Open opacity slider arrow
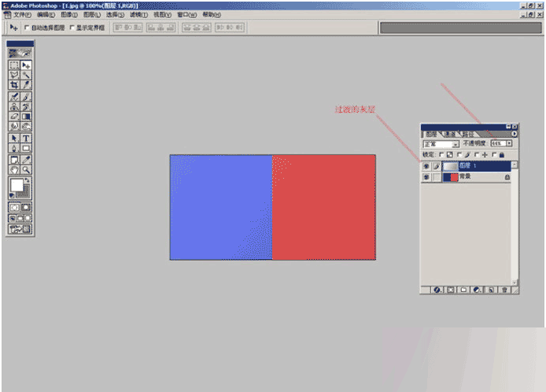546x392 pixels. pos(509,143)
